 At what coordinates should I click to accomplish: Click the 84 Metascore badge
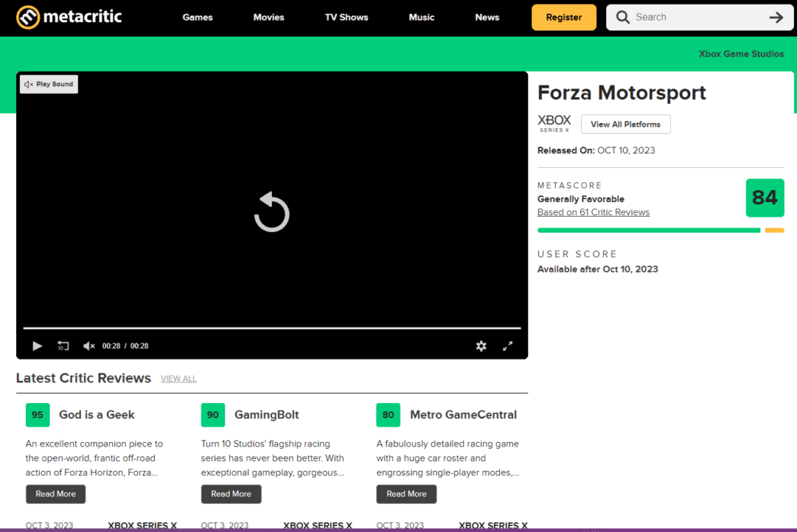765,198
